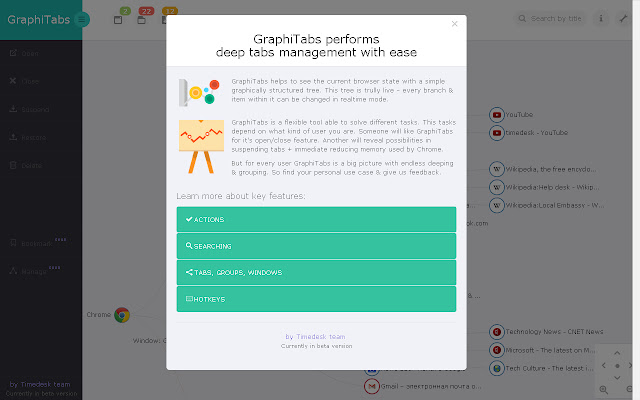The image size is (640, 400).
Task: Recenter graph using the center dot
Action: (x=617, y=366)
